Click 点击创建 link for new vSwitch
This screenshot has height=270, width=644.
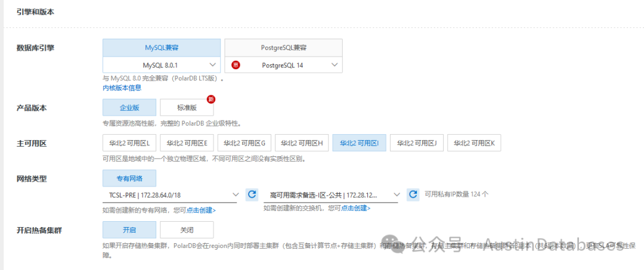[355, 209]
